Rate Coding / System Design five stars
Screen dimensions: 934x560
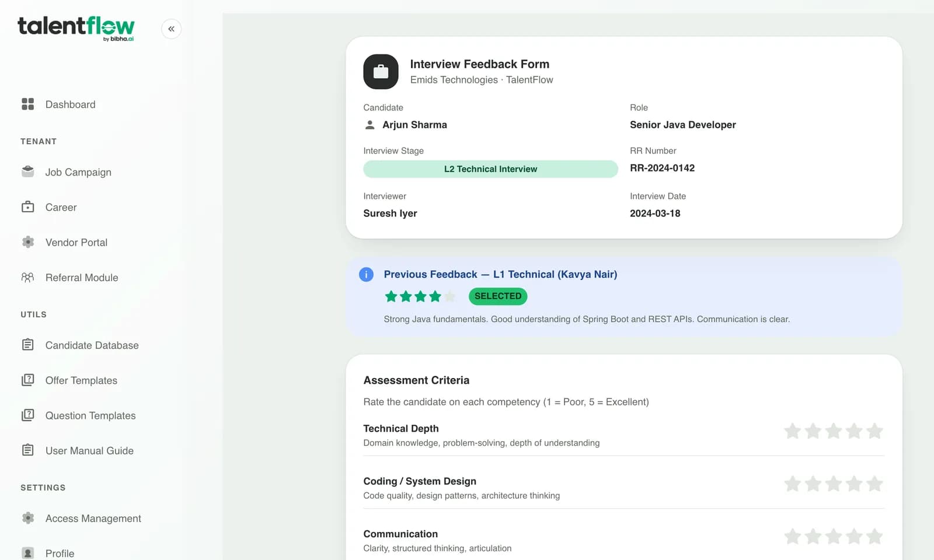tap(874, 484)
